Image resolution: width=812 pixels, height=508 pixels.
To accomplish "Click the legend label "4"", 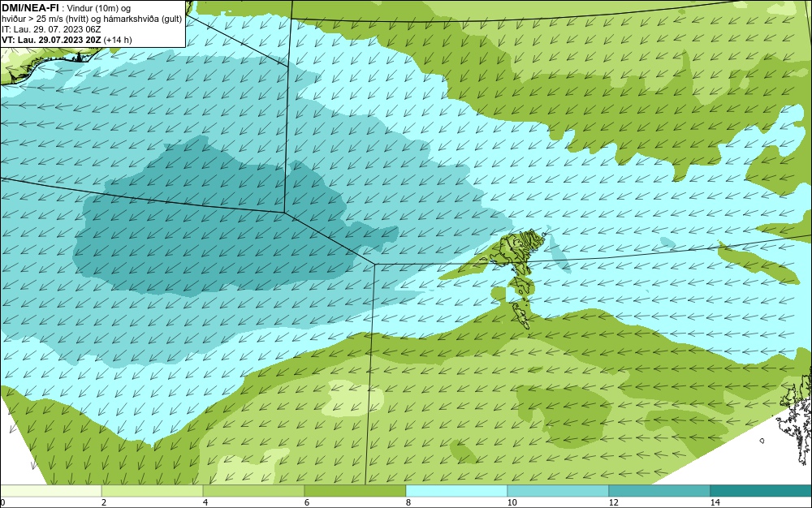I will tap(205, 502).
